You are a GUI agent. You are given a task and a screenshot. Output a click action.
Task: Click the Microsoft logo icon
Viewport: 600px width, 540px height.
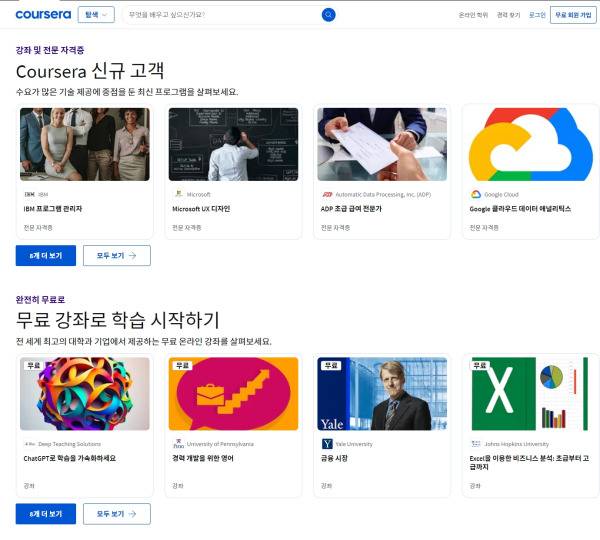click(177, 194)
